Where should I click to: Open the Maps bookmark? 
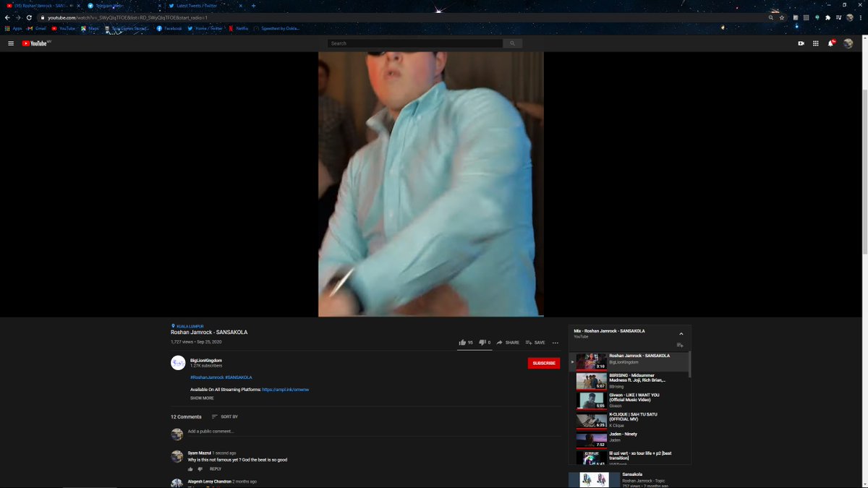click(x=90, y=28)
